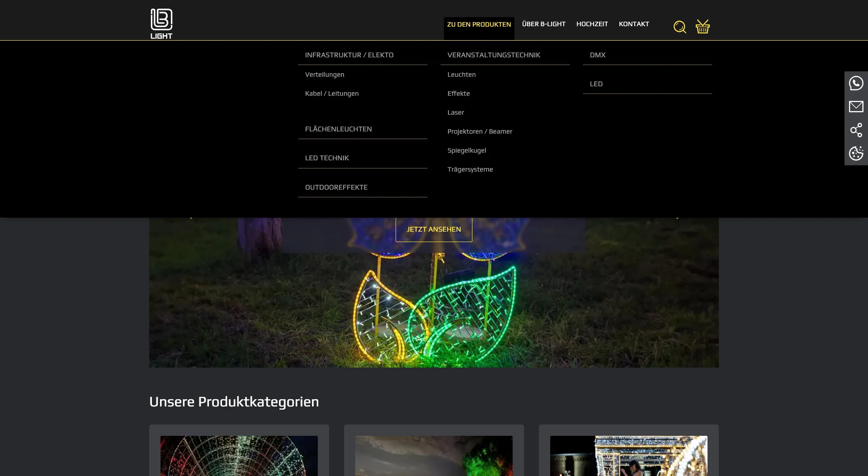
Task: Click the B-Light logo
Action: pyautogui.click(x=161, y=24)
